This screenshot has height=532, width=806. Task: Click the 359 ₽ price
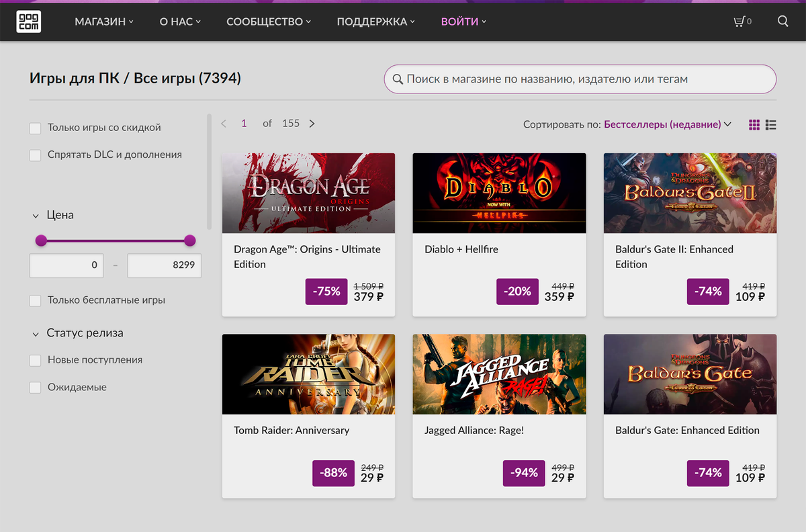tap(559, 297)
